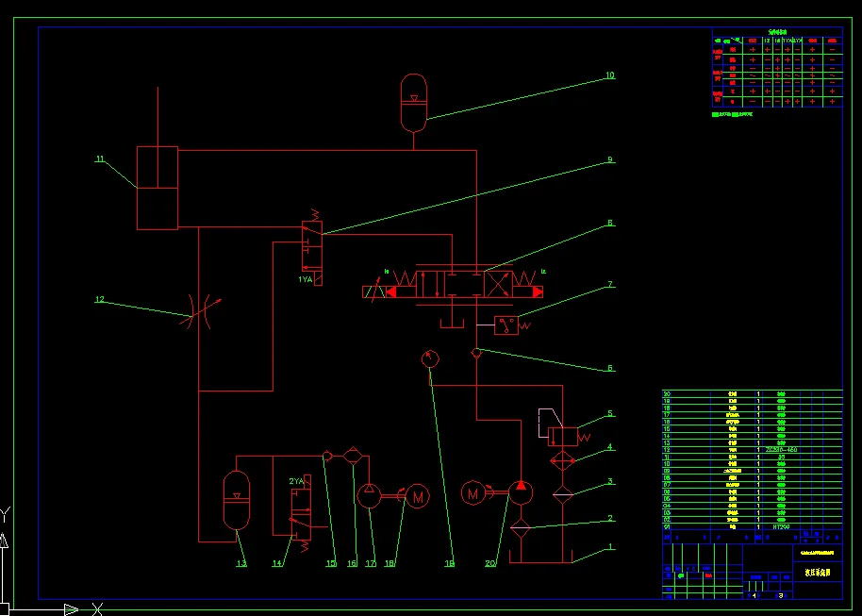Select the pressure gauge symbol with callout 19
862x616 pixels.
tap(430, 359)
